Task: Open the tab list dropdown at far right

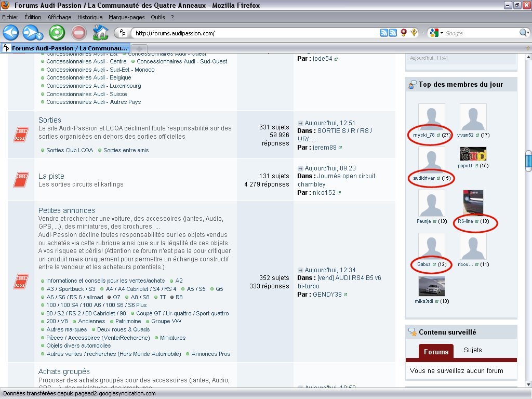Action: point(527,48)
